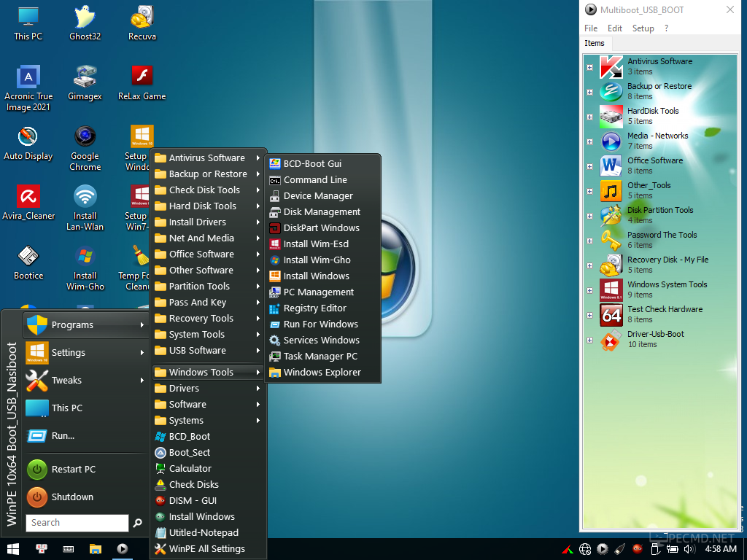Click the Driver-Usb-Boot icon
747x560 pixels.
[x=611, y=340]
